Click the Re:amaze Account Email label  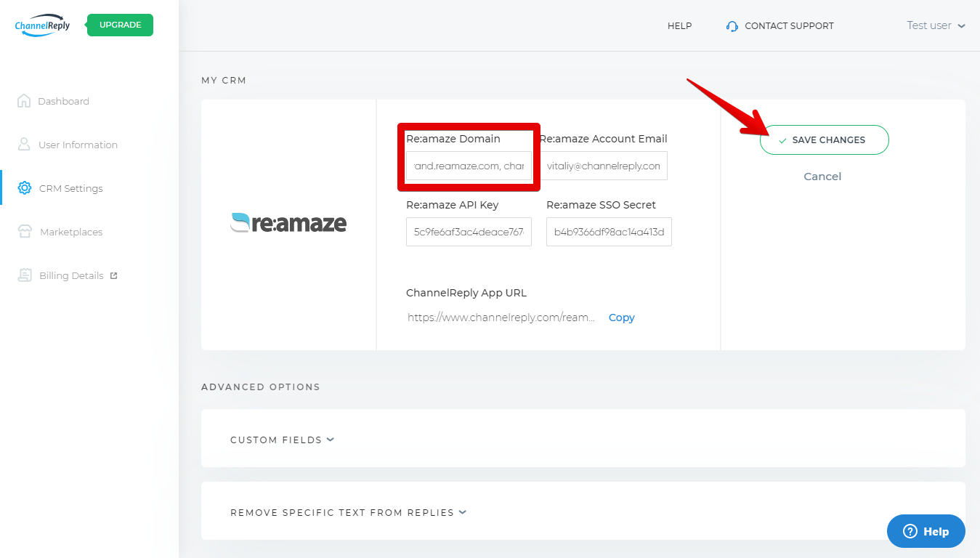[603, 139]
